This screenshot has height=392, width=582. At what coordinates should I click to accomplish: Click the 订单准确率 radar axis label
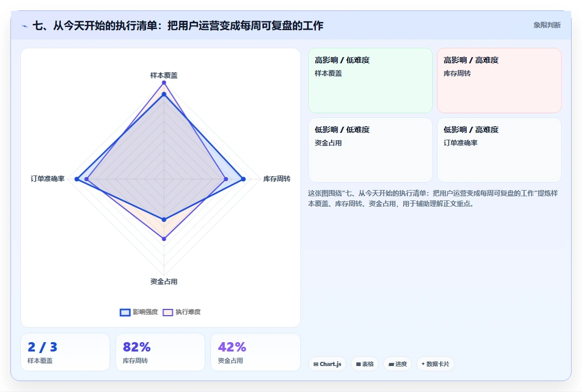point(47,179)
